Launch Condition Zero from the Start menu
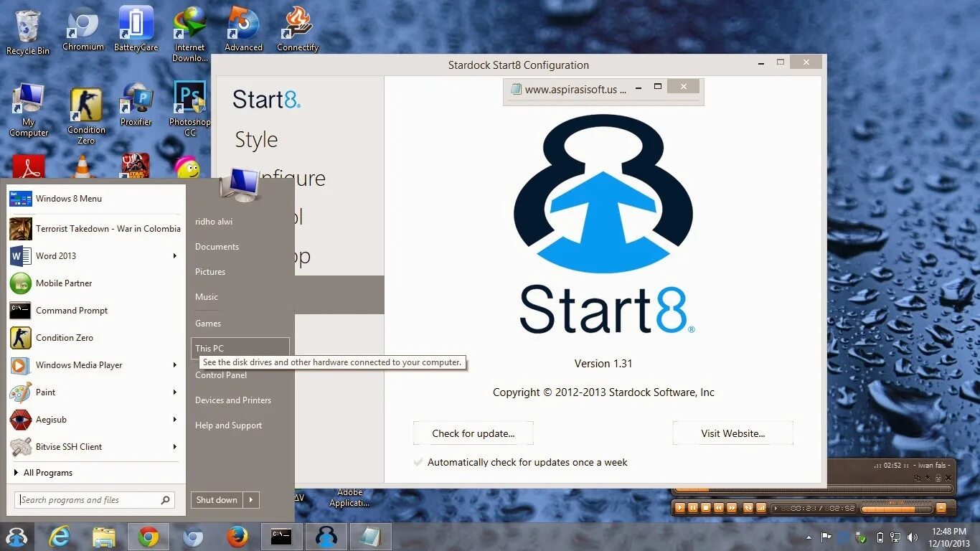This screenshot has height=551, width=980. [95, 338]
